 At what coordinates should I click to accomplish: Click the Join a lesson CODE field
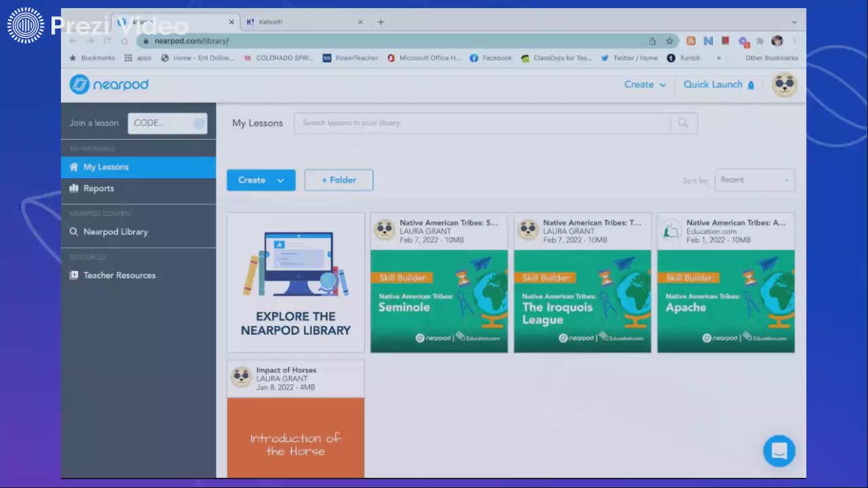(x=167, y=123)
